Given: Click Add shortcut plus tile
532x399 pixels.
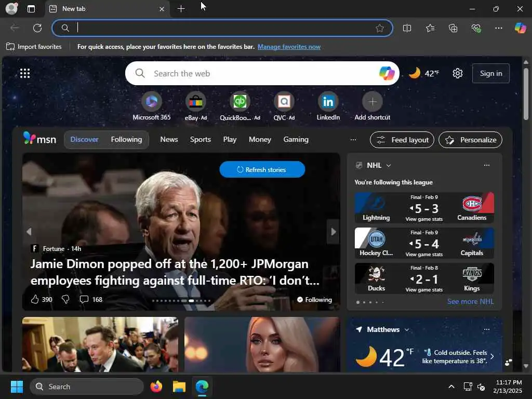Looking at the screenshot, I should [x=372, y=106].
